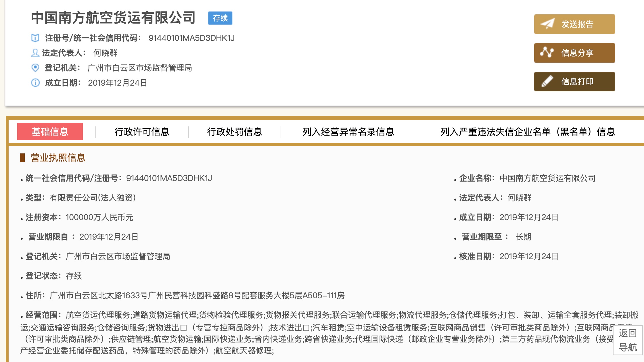Click the registration number book icon
The height and width of the screenshot is (362, 644).
[35, 38]
